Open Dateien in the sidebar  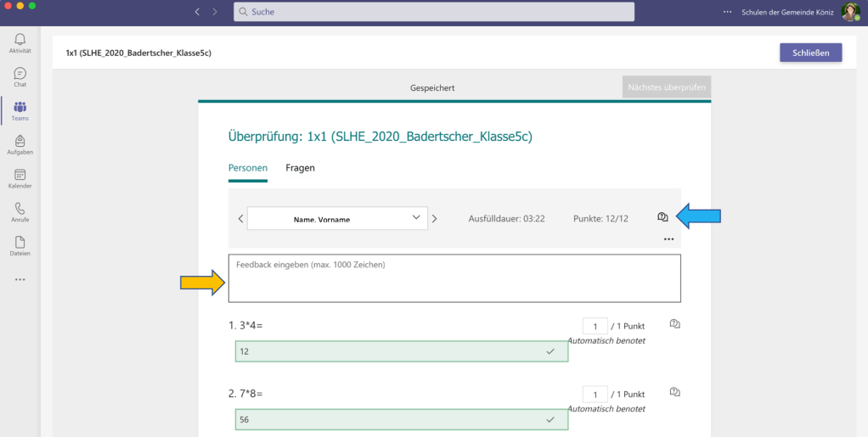pyautogui.click(x=20, y=246)
